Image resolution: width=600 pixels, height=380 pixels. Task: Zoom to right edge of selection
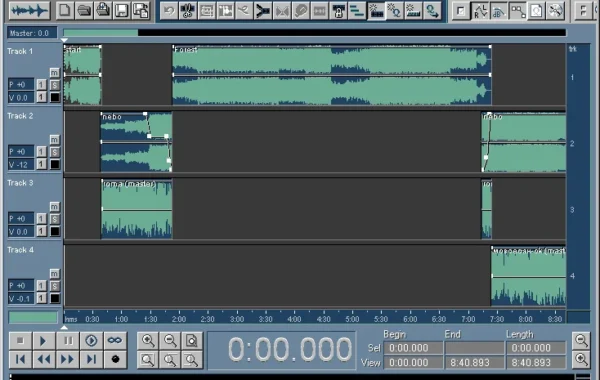pyautogui.click(x=191, y=359)
